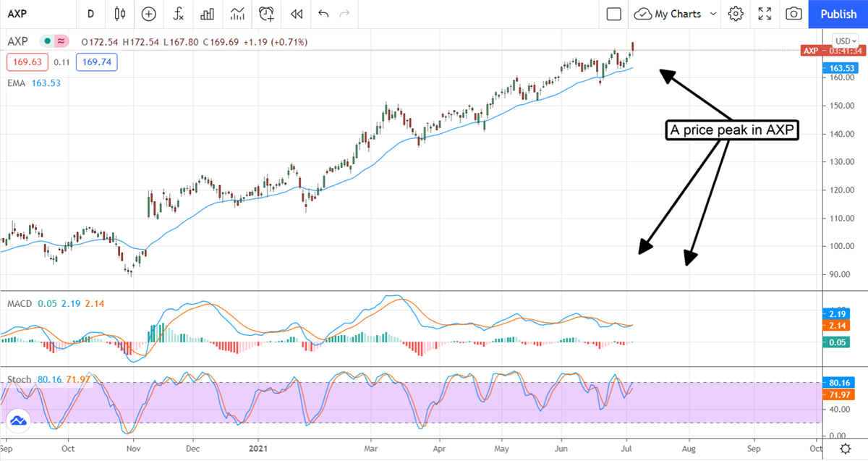Undo the last chart action

pyautogui.click(x=323, y=14)
